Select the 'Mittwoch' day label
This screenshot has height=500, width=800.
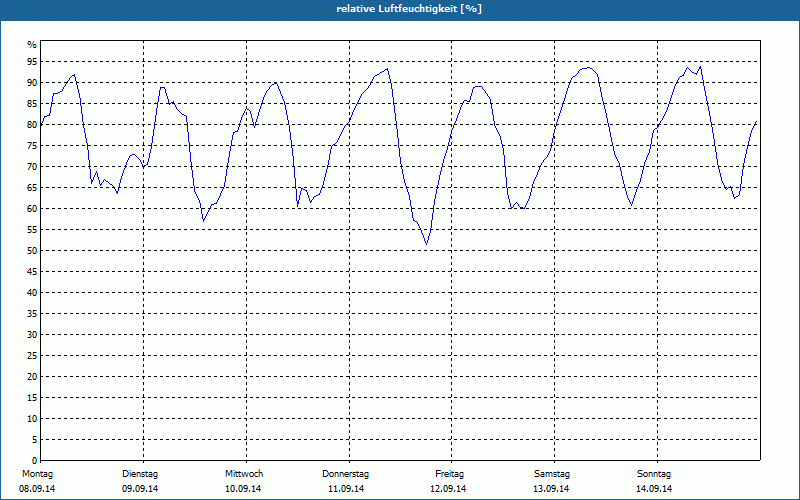pyautogui.click(x=244, y=474)
